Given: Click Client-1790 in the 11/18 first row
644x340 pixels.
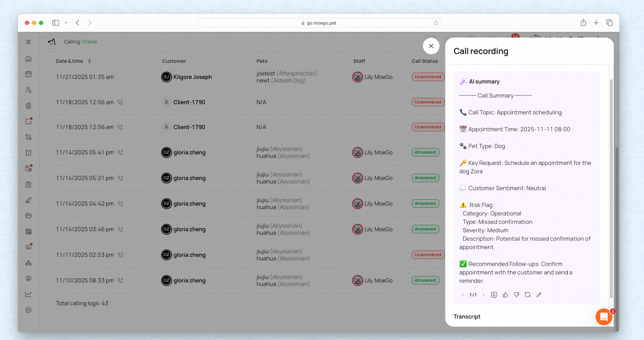Looking at the screenshot, I should pos(189,102).
